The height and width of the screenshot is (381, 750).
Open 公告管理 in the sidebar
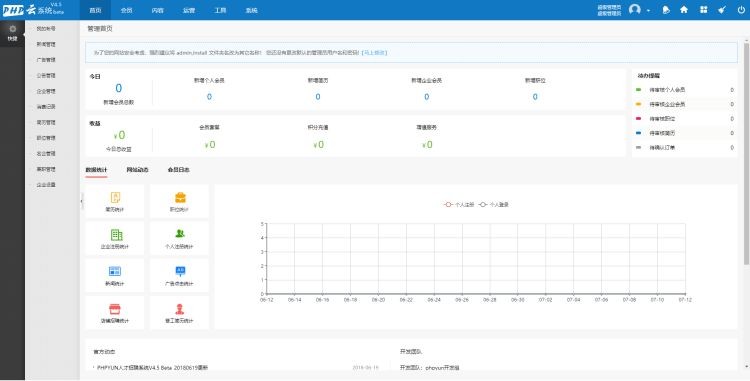46,76
